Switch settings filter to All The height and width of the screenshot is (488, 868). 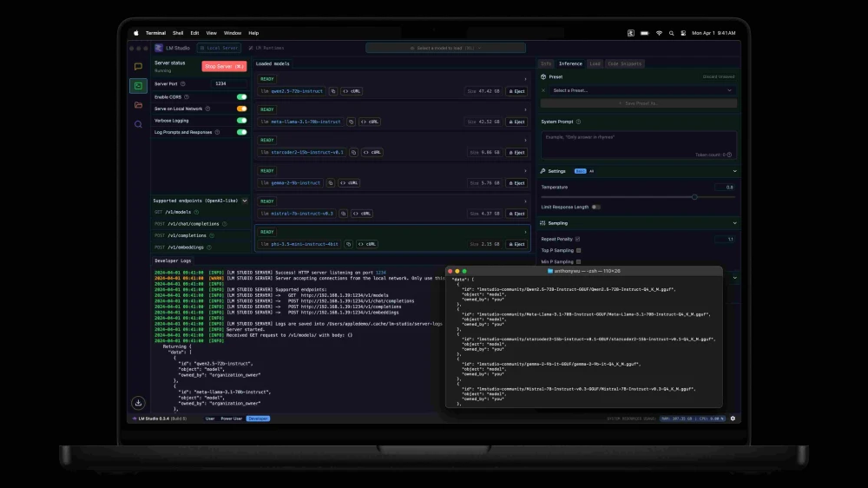point(591,171)
